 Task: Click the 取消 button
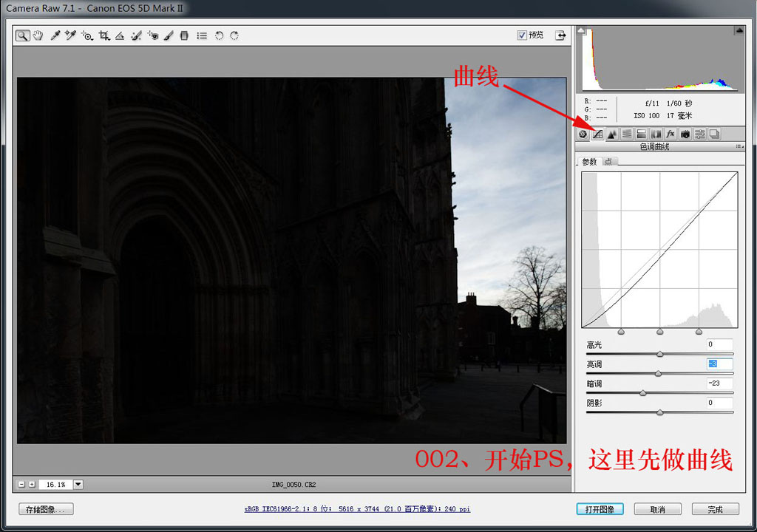(657, 509)
